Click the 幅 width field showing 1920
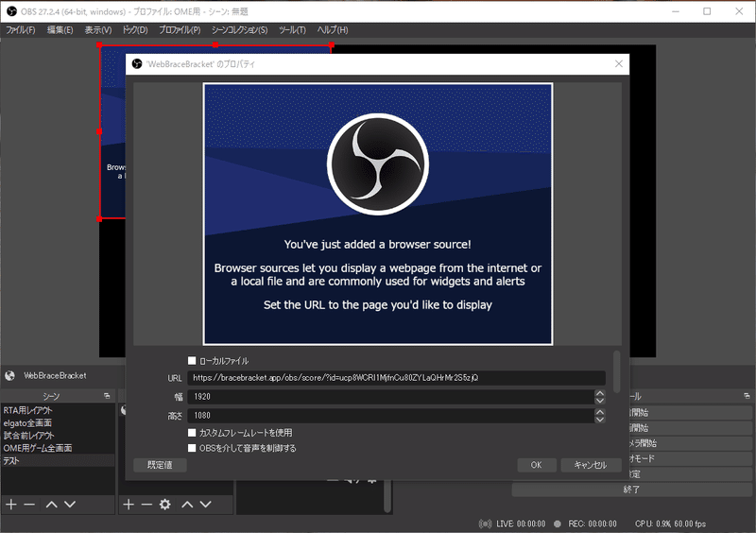 point(391,397)
